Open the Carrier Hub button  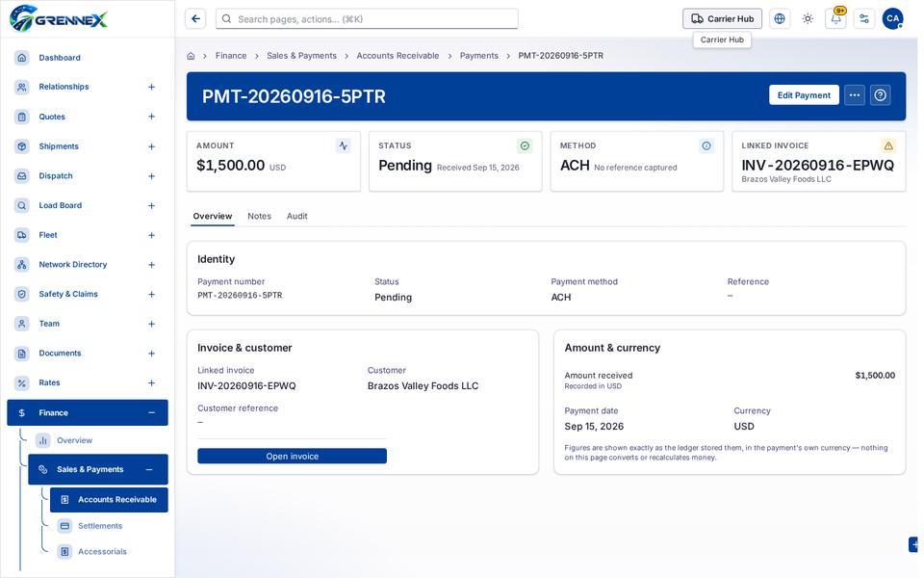tap(723, 19)
